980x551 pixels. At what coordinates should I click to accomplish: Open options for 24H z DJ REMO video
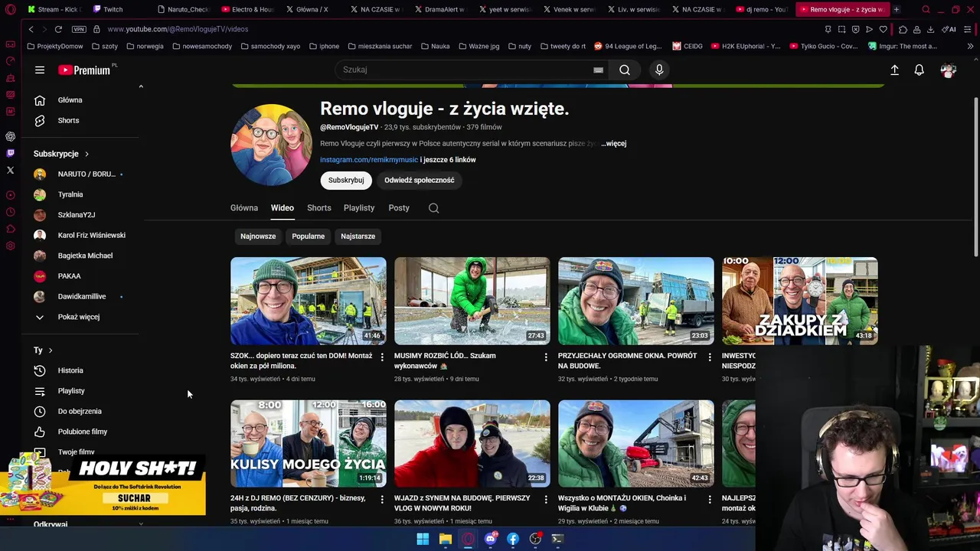[x=382, y=500]
